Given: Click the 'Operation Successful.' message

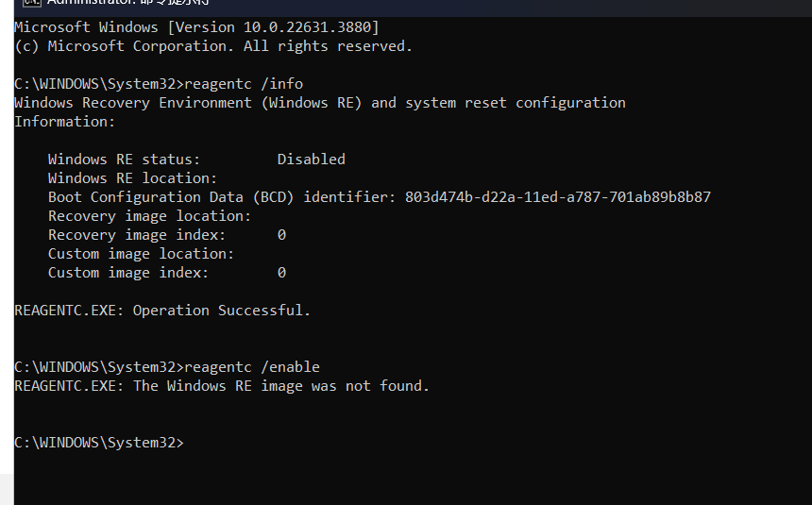Looking at the screenshot, I should (222, 311).
